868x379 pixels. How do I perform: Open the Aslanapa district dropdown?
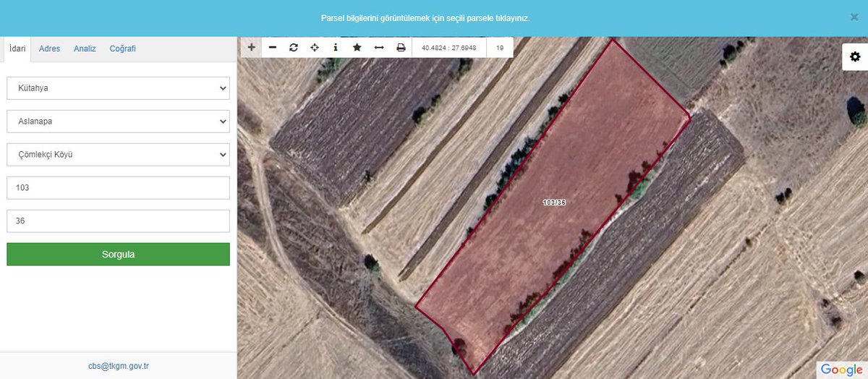[x=118, y=122]
